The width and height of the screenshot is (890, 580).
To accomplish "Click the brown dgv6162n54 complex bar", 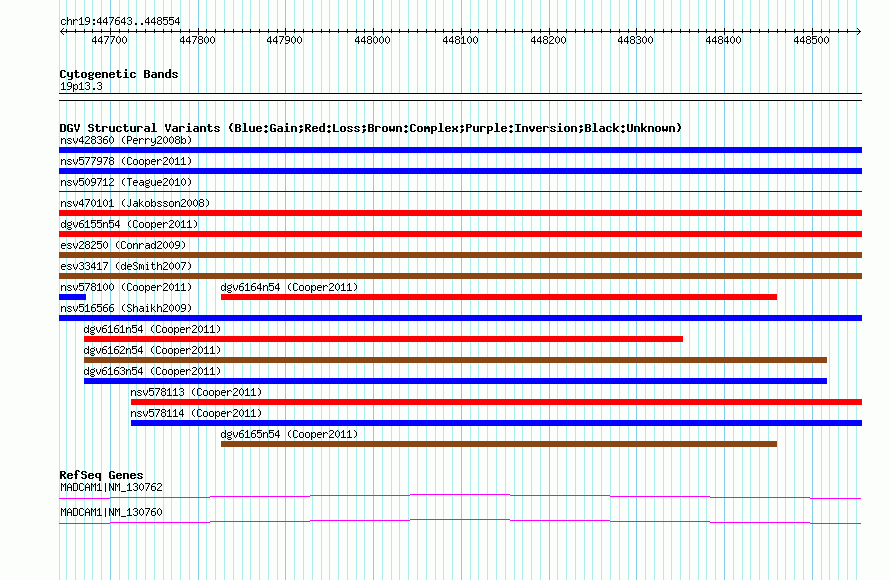I will coord(455,360).
